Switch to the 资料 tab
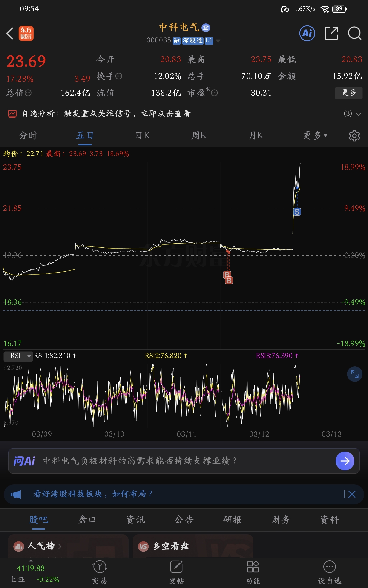The width and height of the screenshot is (368, 588). (329, 520)
